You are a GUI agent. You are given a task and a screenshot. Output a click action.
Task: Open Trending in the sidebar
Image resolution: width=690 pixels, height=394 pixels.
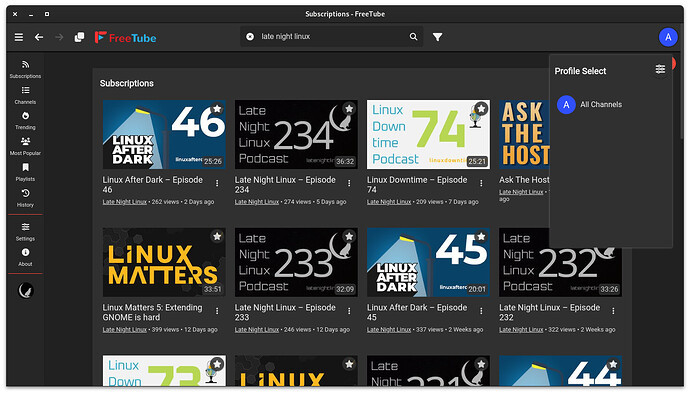point(25,121)
